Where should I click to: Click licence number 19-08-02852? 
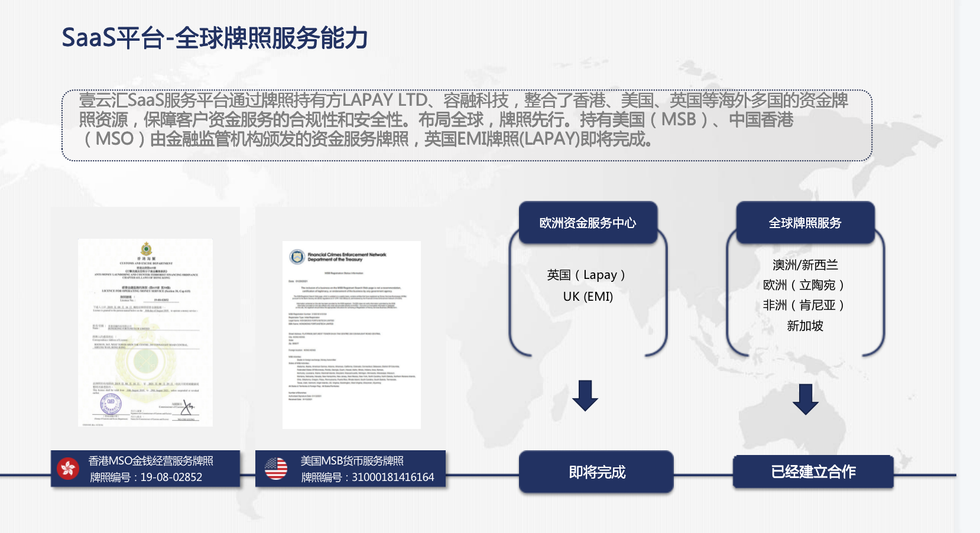171,477
